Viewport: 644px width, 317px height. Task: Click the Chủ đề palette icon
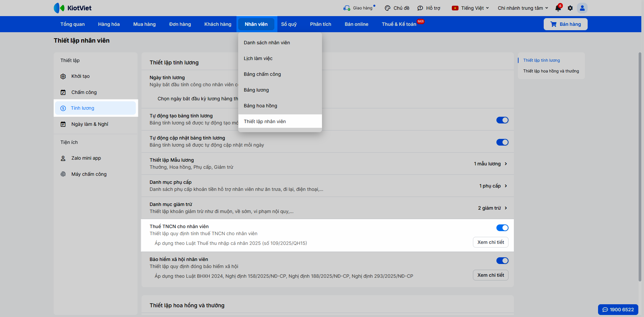[387, 8]
